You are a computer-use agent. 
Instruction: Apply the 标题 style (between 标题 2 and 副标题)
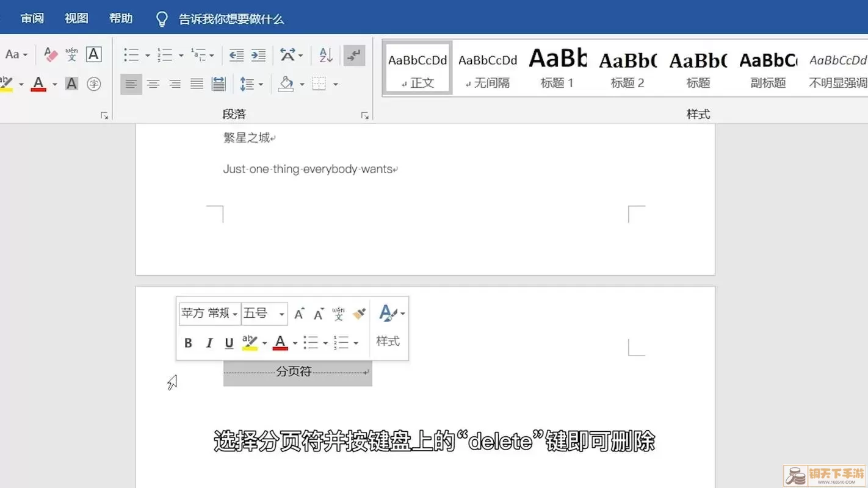pyautogui.click(x=698, y=68)
